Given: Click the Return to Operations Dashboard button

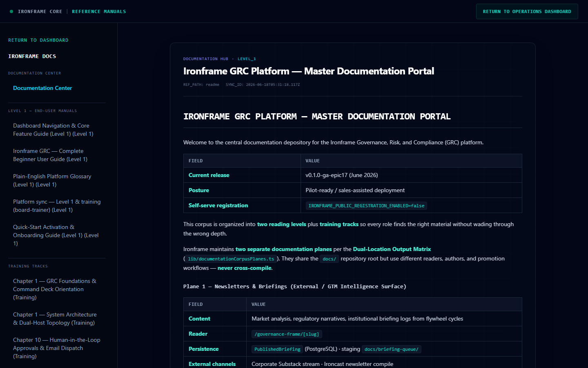Looking at the screenshot, I should pyautogui.click(x=527, y=11).
